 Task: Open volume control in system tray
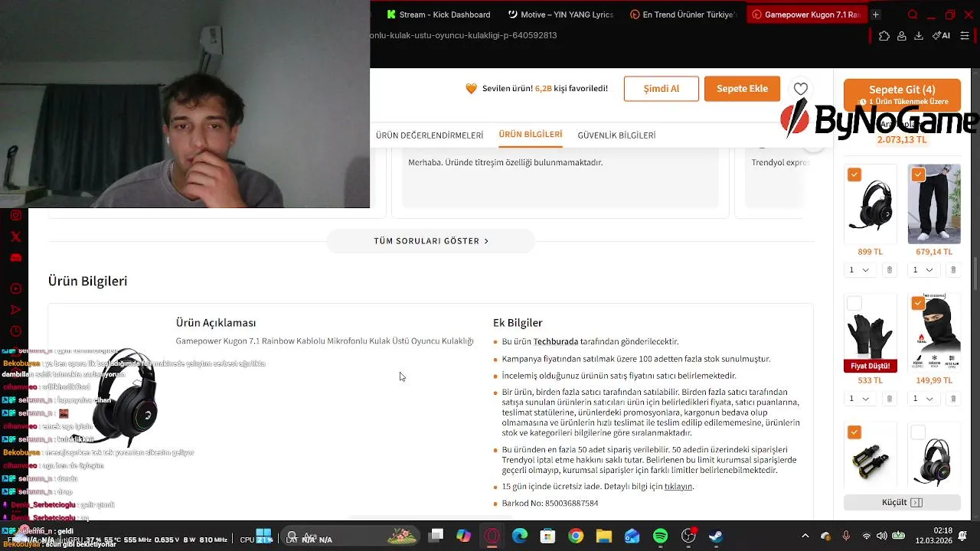[882, 536]
